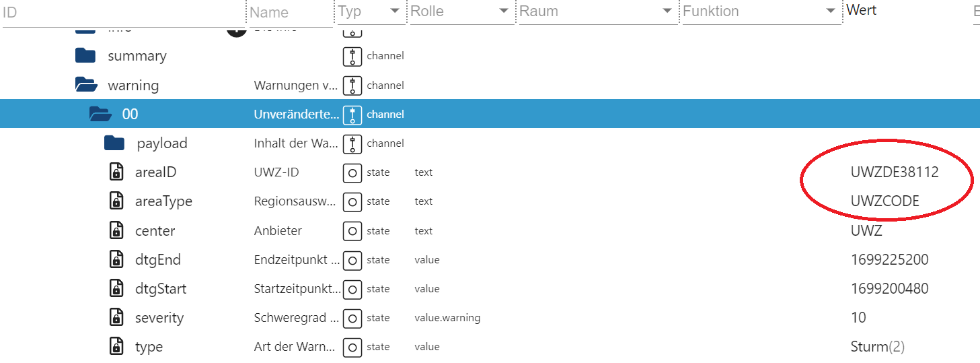Click the state type icon for type row
This screenshot has height=363, width=980.
[352, 347]
